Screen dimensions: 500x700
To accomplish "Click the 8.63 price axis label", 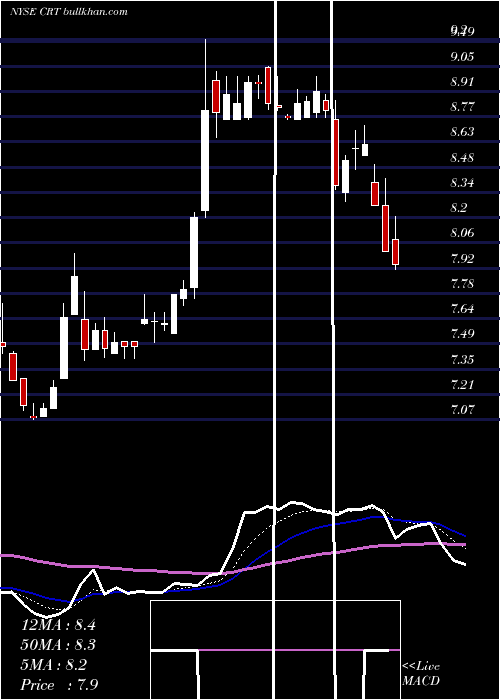I will pos(462,132).
